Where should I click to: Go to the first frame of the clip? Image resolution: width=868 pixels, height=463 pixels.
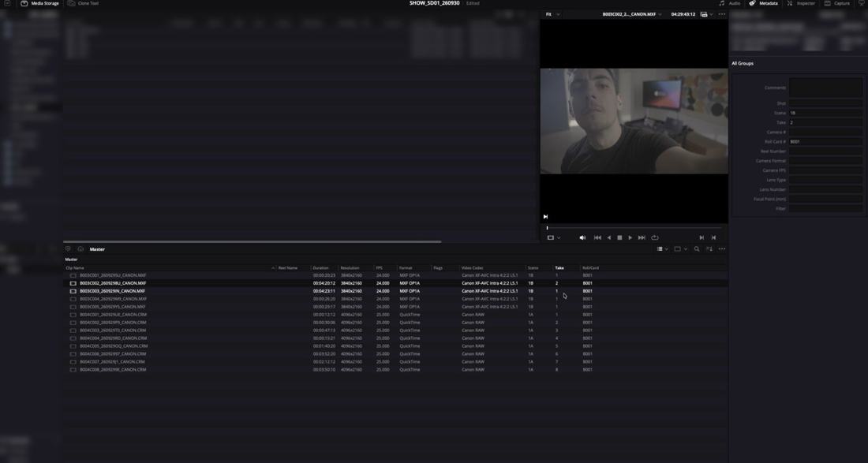(x=597, y=238)
